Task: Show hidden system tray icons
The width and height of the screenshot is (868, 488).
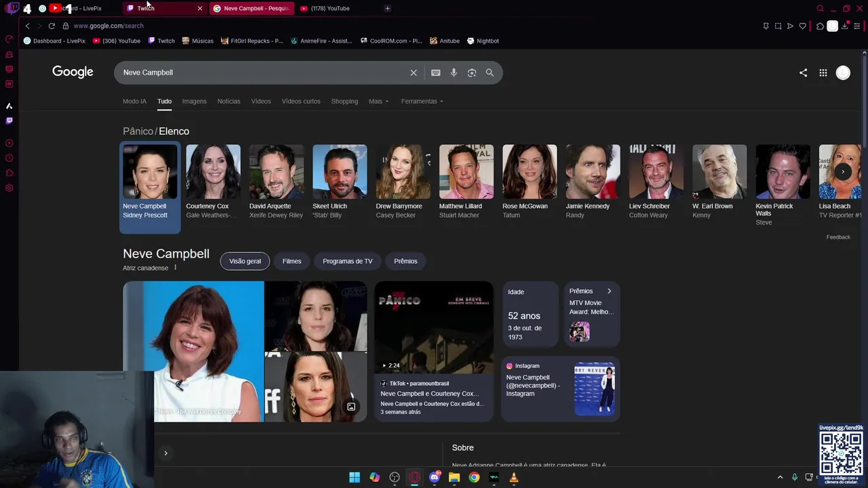Action: 780,477
